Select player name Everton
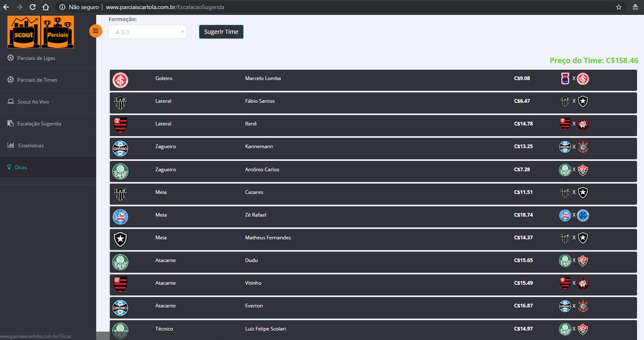 (254, 306)
